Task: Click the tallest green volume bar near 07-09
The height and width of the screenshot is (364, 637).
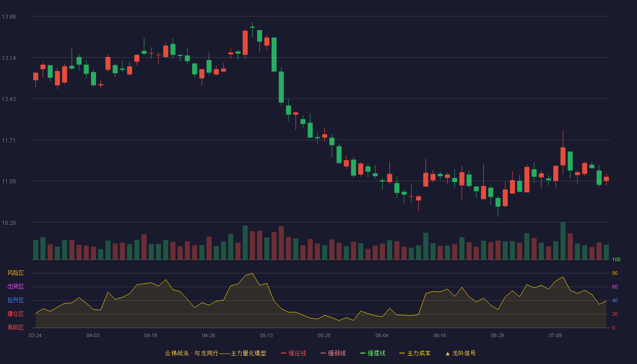Action: click(x=563, y=241)
